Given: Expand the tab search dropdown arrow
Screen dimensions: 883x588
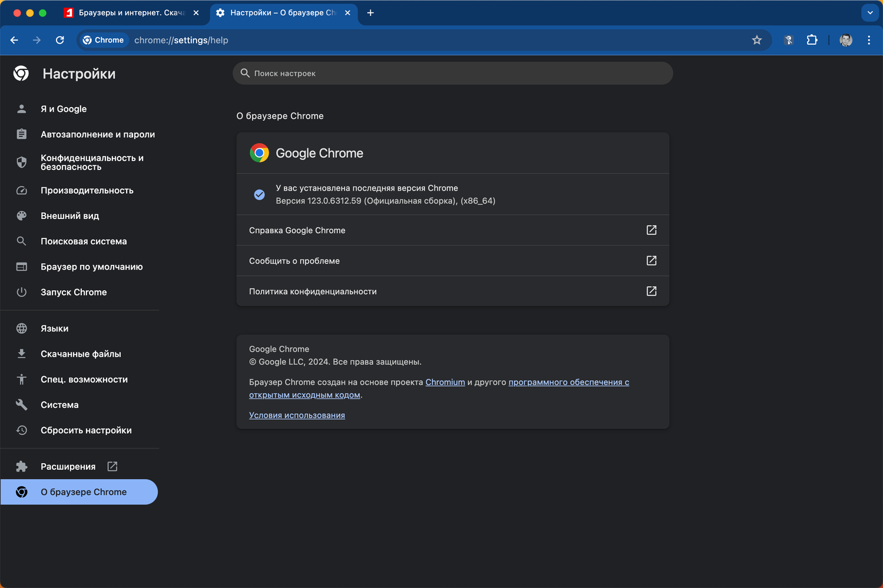Looking at the screenshot, I should pyautogui.click(x=870, y=12).
